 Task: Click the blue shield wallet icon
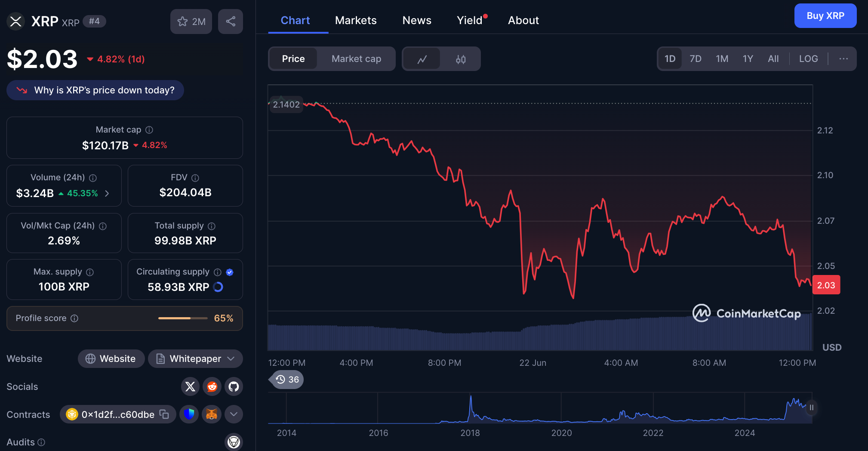(x=189, y=414)
